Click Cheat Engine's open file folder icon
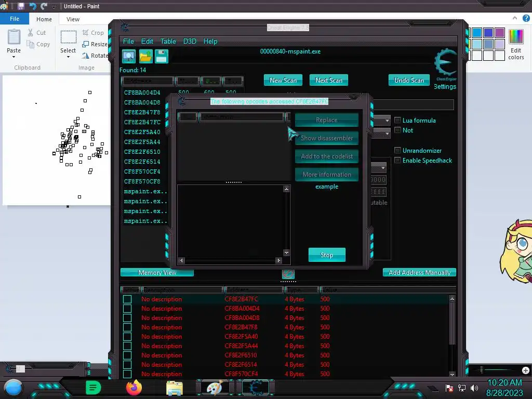The image size is (532, 399). (x=145, y=56)
